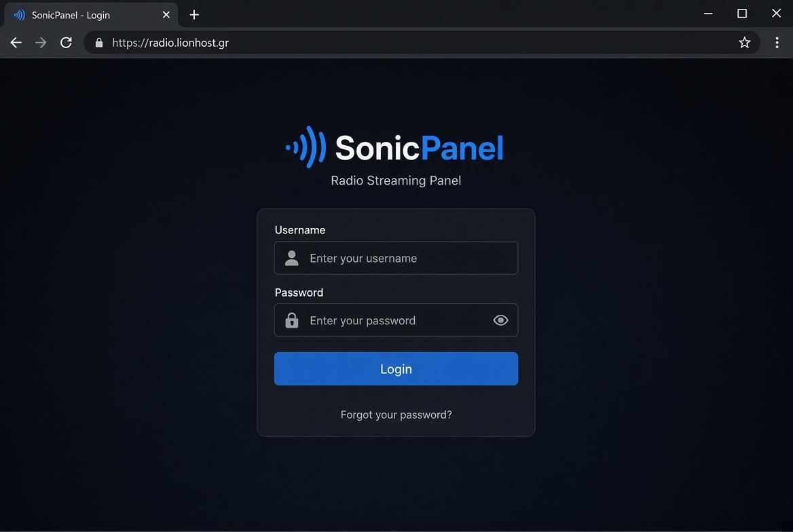Viewport: 793px width, 532px height.
Task: Open a new tab with the plus button
Action: [194, 15]
